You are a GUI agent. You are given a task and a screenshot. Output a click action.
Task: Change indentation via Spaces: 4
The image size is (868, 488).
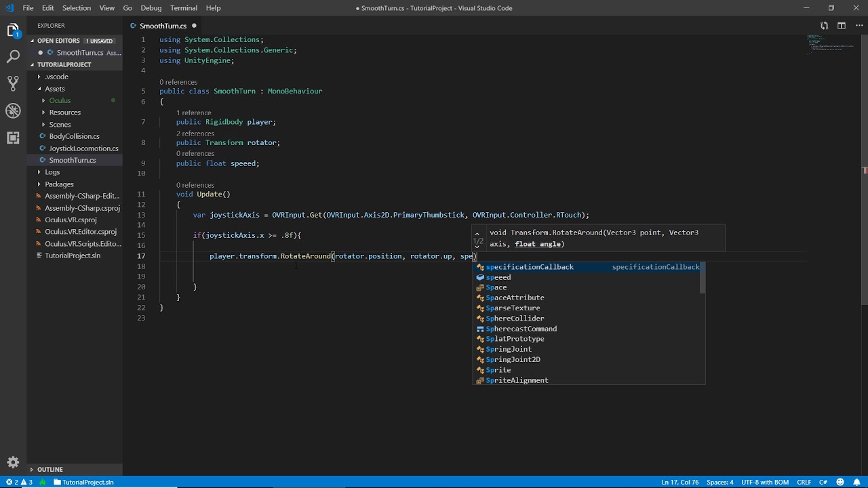coord(720,483)
